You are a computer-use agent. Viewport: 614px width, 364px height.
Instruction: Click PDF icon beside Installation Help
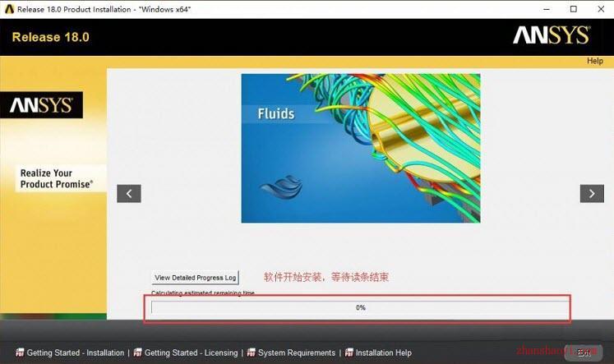pos(349,352)
